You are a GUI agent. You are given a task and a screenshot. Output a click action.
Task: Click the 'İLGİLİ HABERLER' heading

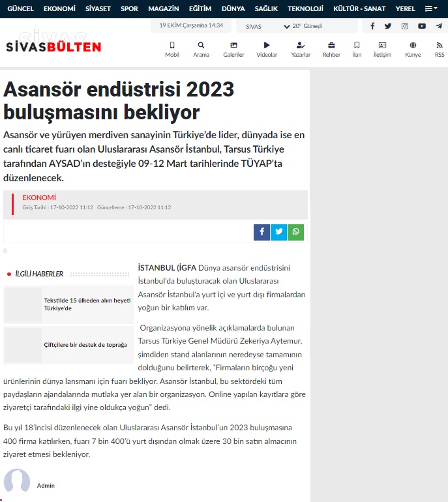tap(39, 274)
